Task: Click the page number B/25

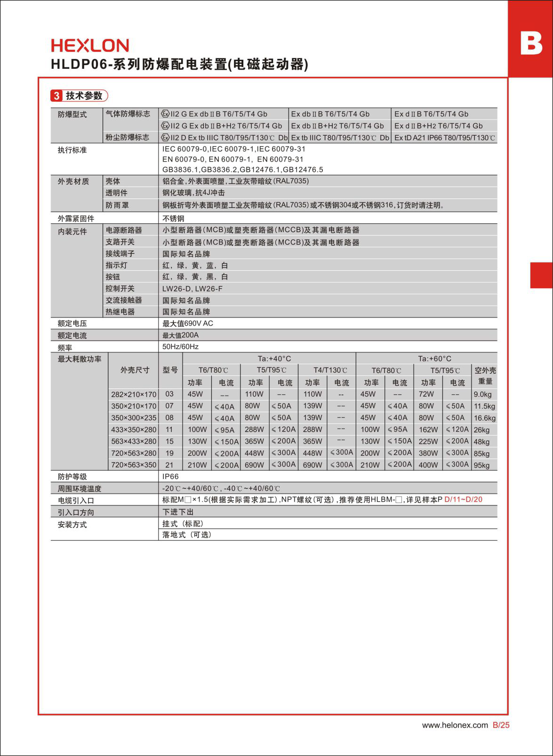Action: point(501,725)
